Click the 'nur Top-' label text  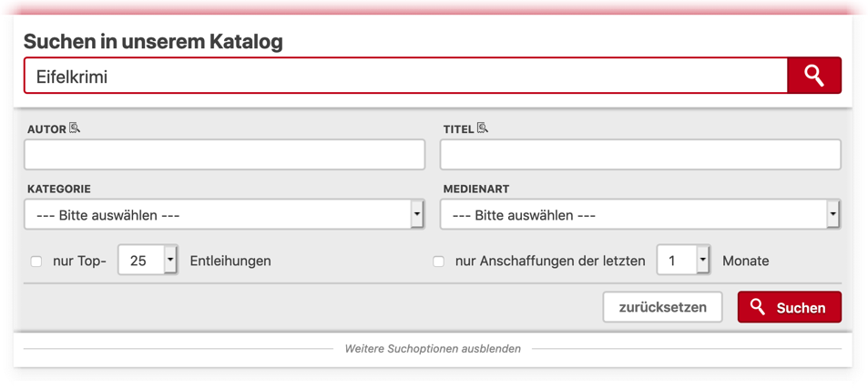(x=79, y=261)
